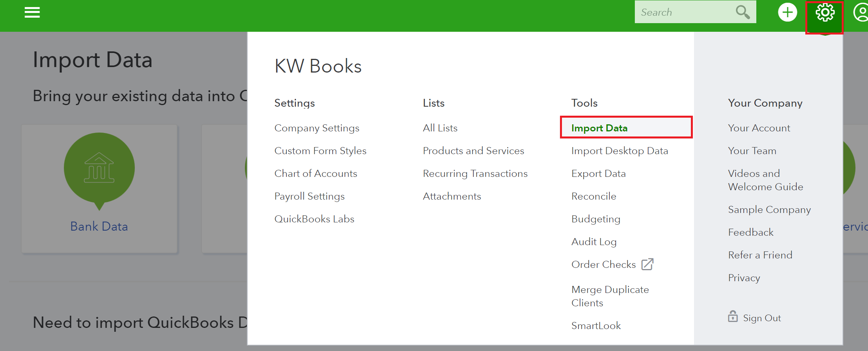
Task: Open Privacy link
Action: (744, 278)
